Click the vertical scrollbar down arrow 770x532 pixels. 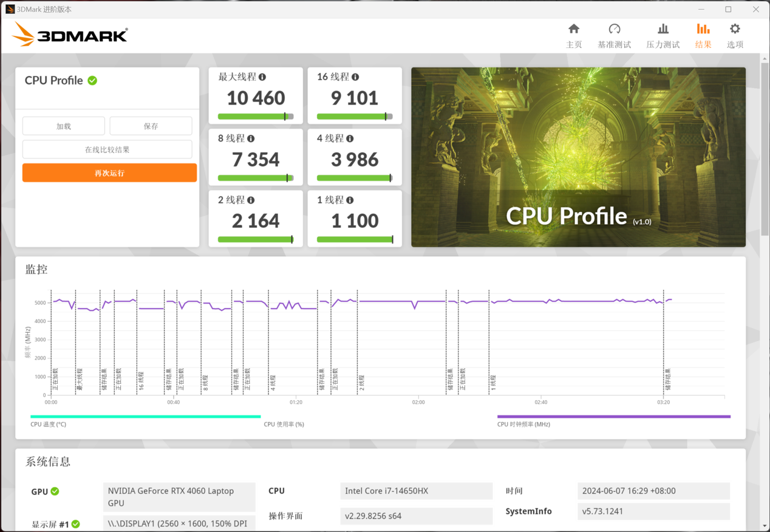765,525
